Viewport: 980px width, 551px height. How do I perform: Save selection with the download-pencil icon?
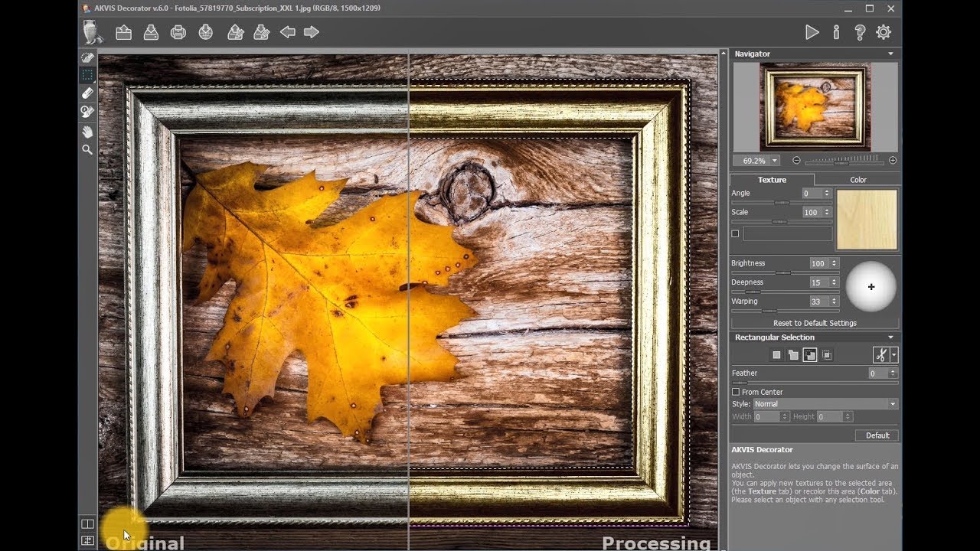[x=261, y=32]
